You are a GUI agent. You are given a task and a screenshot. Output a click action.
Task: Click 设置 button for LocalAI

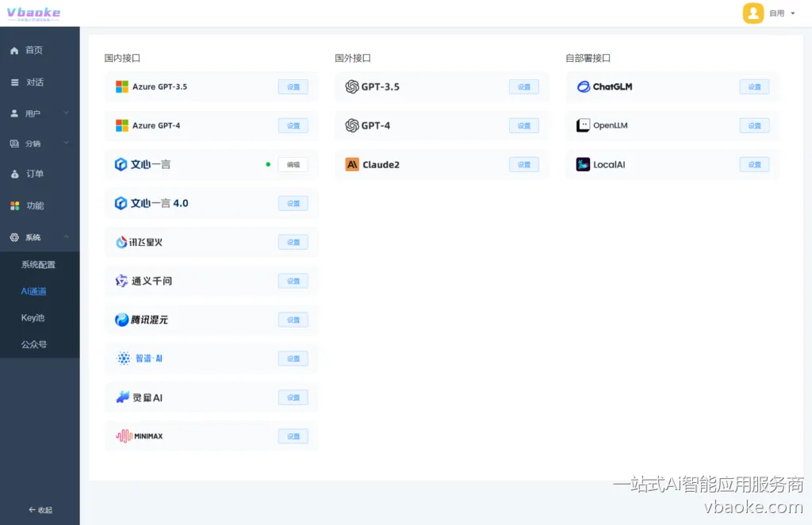(755, 165)
